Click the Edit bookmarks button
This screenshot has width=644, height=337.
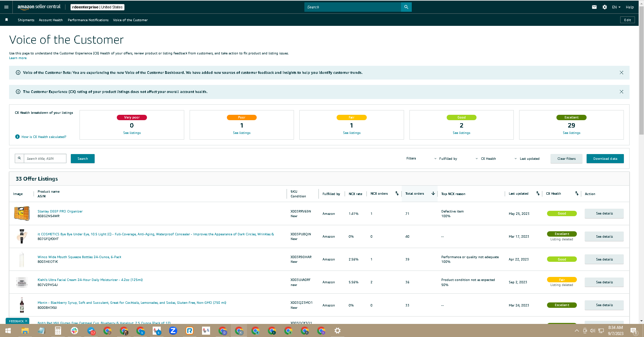(628, 20)
